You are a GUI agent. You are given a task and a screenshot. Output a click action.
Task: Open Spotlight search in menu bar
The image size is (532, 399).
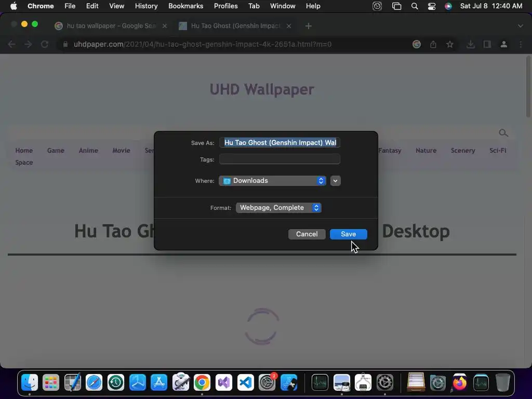coord(414,6)
